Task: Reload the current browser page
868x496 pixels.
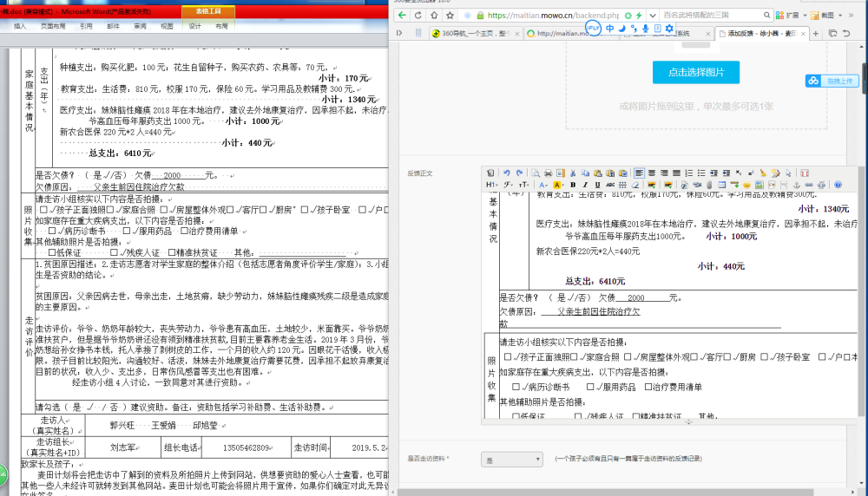Action: coord(418,15)
